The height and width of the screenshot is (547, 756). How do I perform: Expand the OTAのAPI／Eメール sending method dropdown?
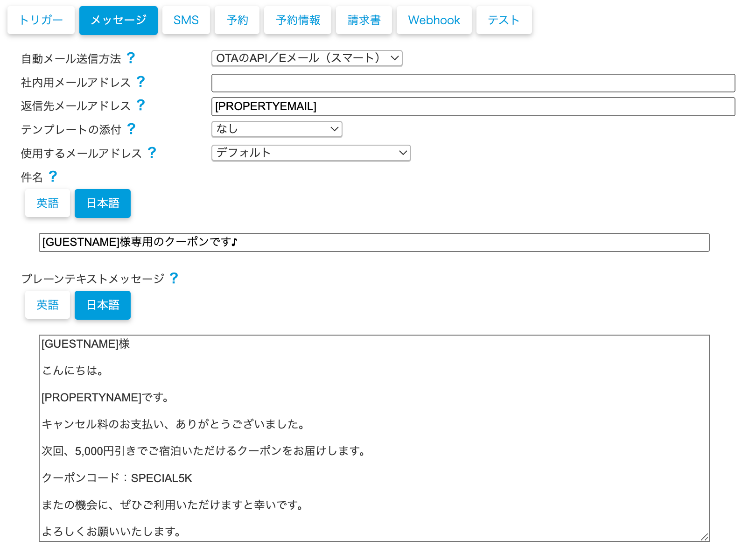[x=307, y=58]
